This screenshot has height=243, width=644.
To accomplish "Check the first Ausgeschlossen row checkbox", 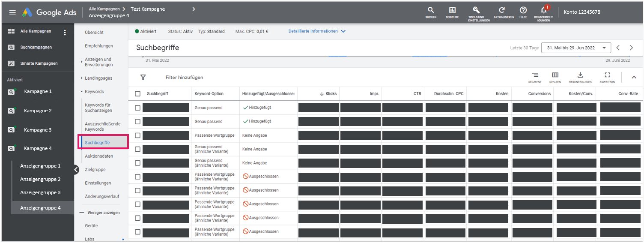I will point(137,177).
